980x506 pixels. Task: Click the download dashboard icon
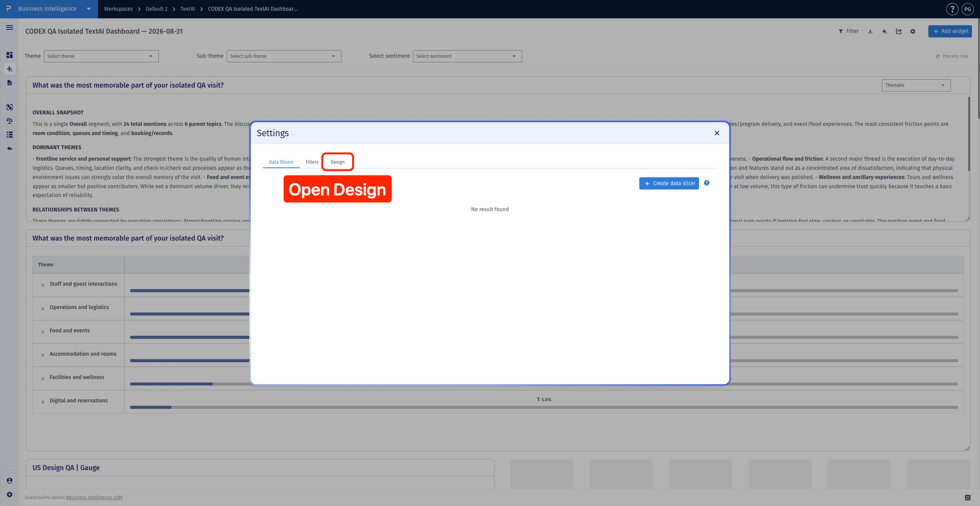pyautogui.click(x=870, y=31)
